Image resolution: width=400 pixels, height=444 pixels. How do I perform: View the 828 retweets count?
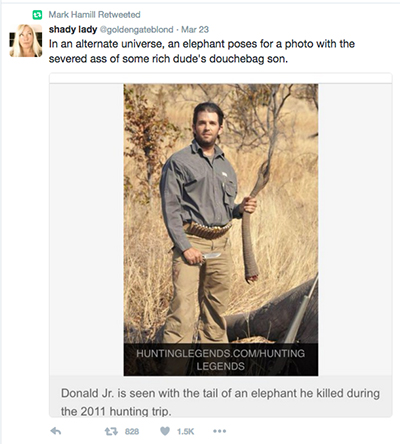[x=132, y=432]
